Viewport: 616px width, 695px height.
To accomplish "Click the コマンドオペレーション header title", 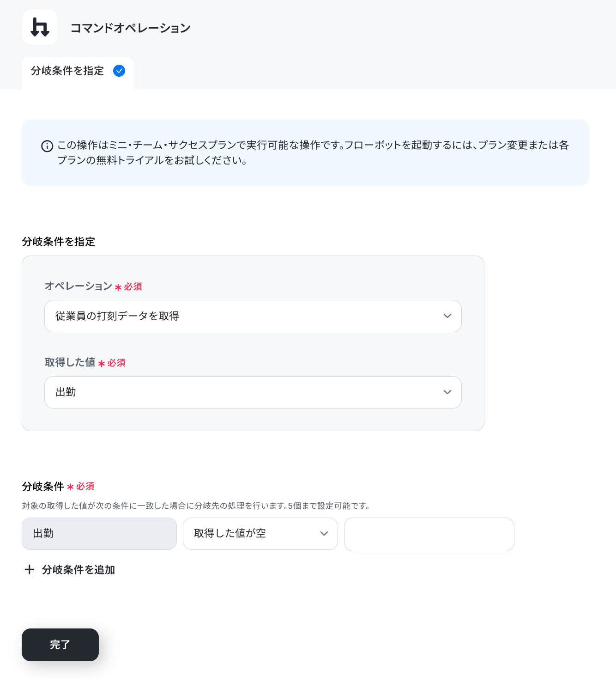I will point(130,28).
